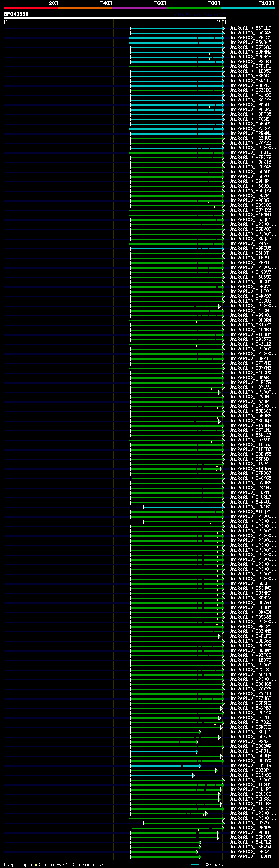Click the UniRef100_O23095 label

pyautogui.click(x=250, y=775)
